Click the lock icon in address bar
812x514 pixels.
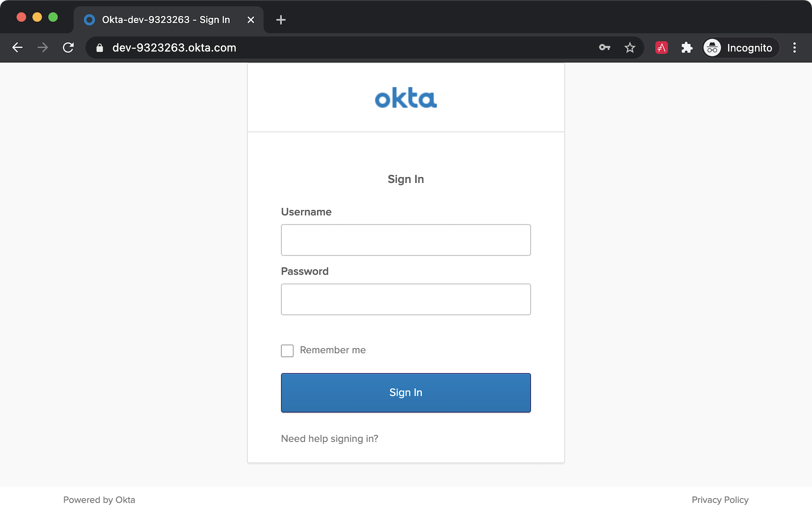[100, 48]
